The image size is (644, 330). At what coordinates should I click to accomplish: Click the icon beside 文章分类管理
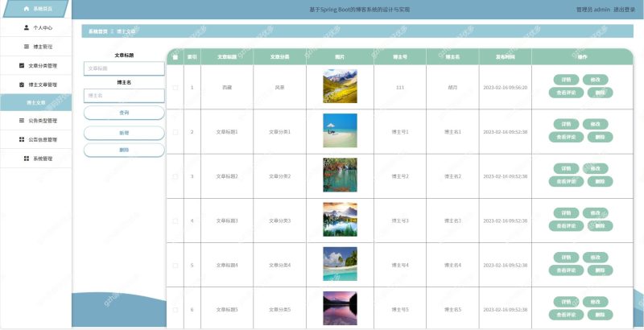(x=22, y=65)
